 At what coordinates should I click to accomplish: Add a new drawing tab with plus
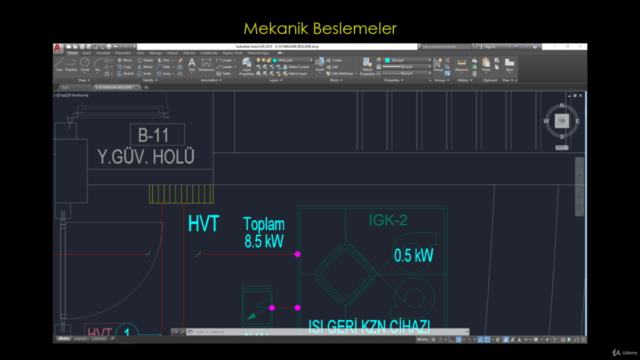pos(146,87)
